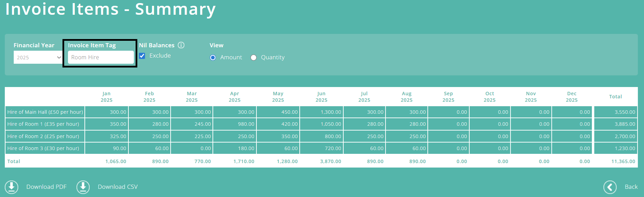Click the grand total 11,365.00
This screenshot has width=644, height=197.
tap(623, 161)
